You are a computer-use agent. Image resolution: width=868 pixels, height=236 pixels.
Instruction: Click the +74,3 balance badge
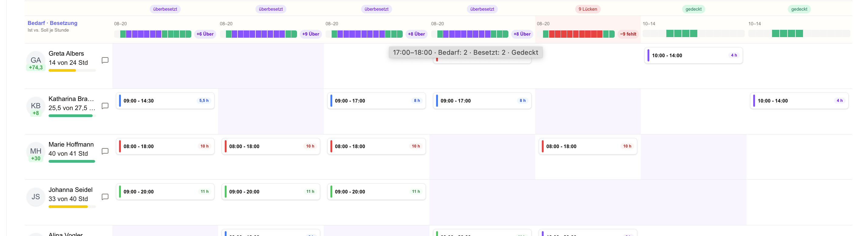[36, 68]
